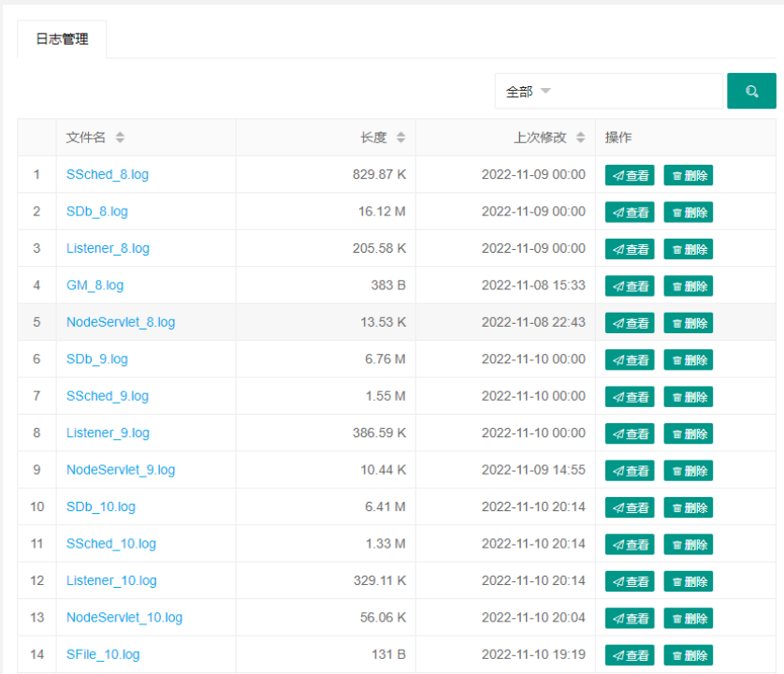View the Listener_9.log file
The image size is (784, 674).
click(630, 433)
